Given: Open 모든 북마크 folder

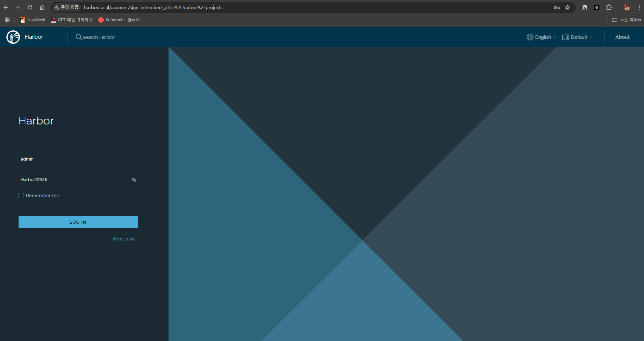Looking at the screenshot, I should pyautogui.click(x=627, y=20).
